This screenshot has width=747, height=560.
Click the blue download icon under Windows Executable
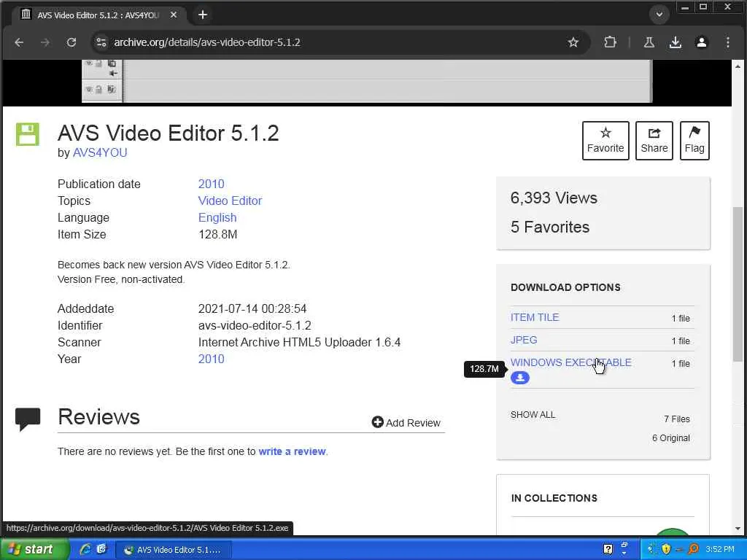click(519, 378)
